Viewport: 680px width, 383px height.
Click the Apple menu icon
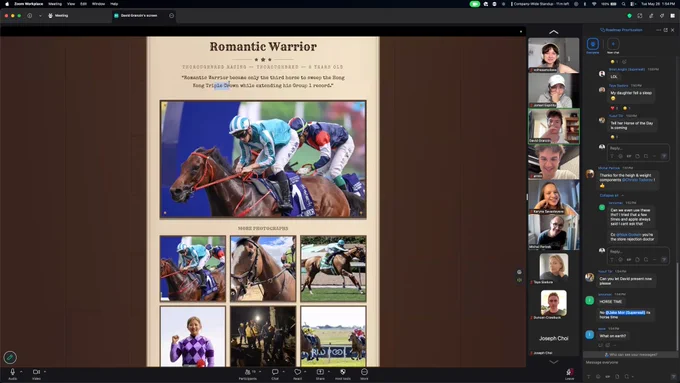(x=7, y=4)
